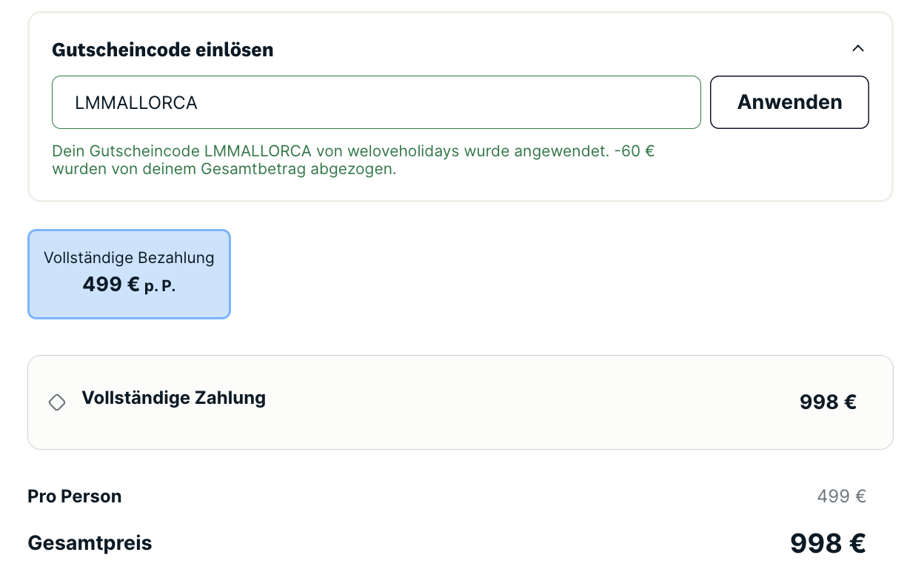Click the Gesamtpreis label

[x=90, y=543]
